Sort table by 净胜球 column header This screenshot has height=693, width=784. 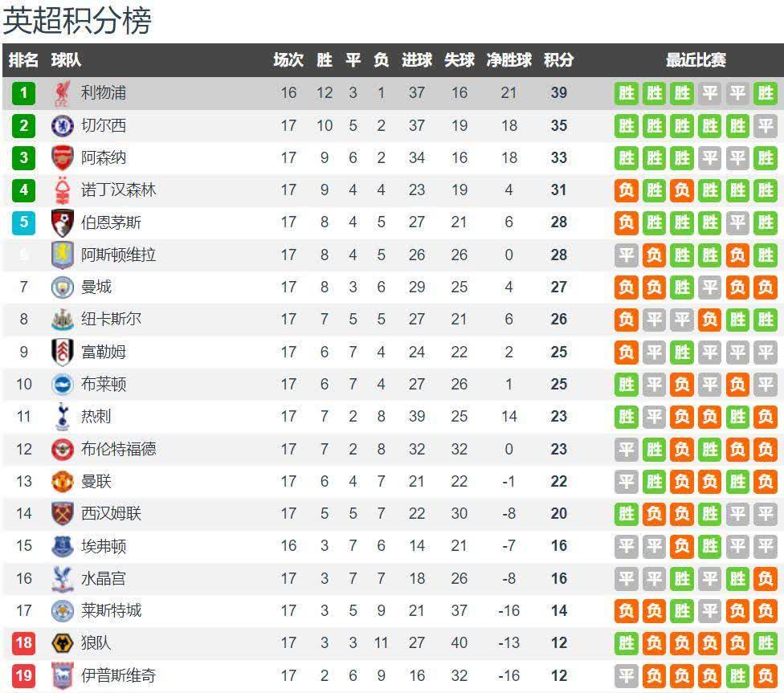click(508, 60)
